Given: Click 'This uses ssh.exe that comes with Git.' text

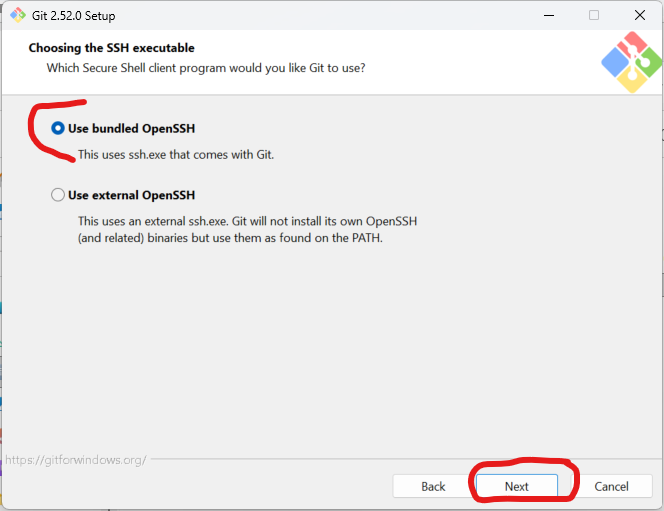Looking at the screenshot, I should tap(176, 155).
